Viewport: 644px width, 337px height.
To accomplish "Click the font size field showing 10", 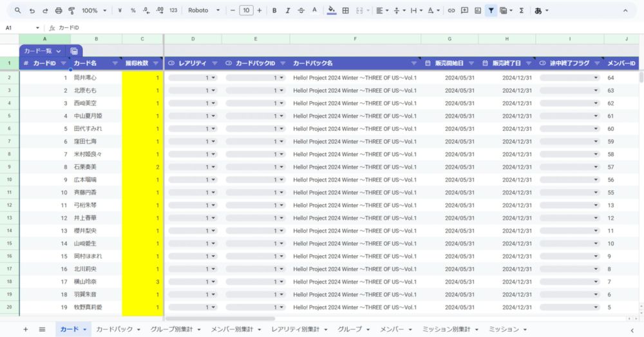I will click(246, 11).
